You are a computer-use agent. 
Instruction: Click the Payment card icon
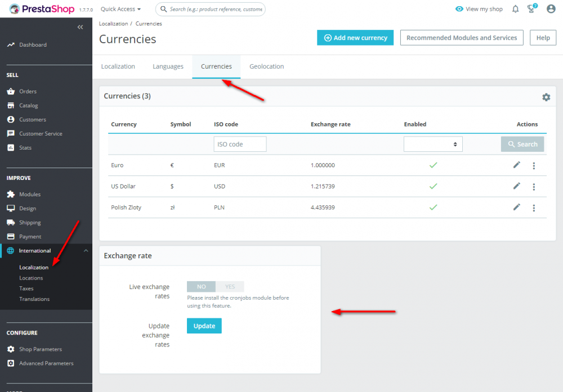11,236
